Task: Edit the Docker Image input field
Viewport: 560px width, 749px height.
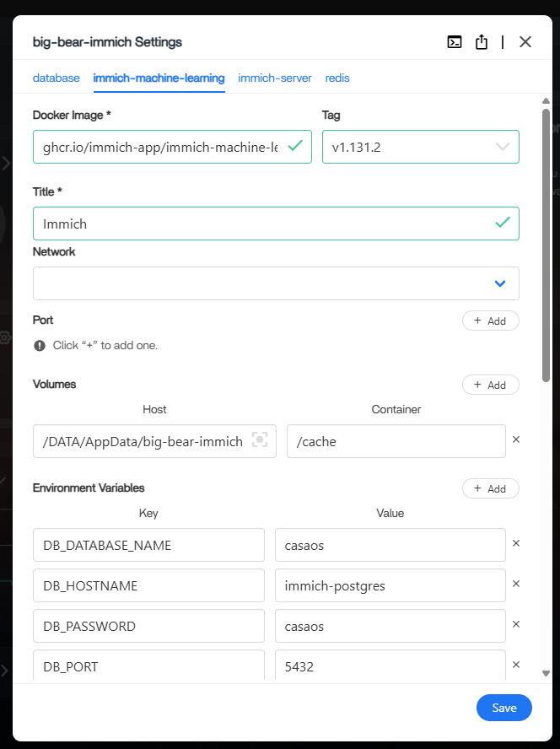Action: (172, 147)
